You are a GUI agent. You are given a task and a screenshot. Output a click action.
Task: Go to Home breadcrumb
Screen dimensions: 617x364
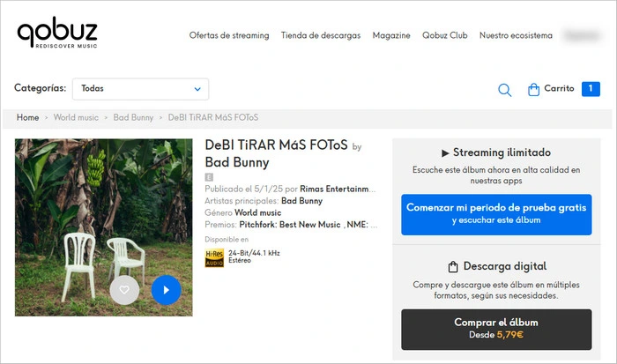point(27,117)
